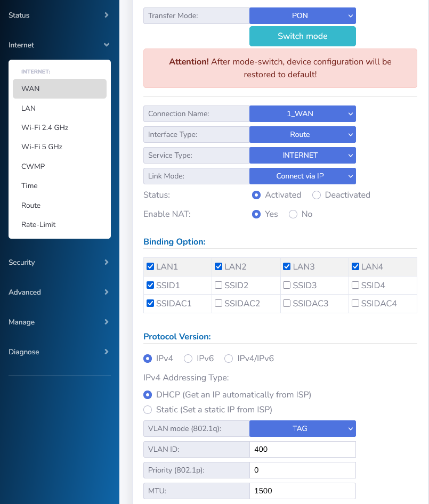
Task: Open the Rate-Limit page
Action: [38, 224]
